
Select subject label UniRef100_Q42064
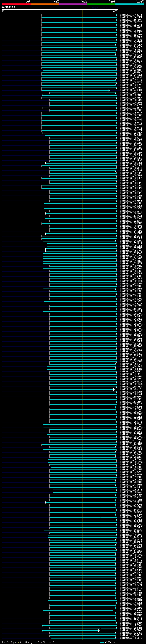pyautogui.click(x=131, y=75)
